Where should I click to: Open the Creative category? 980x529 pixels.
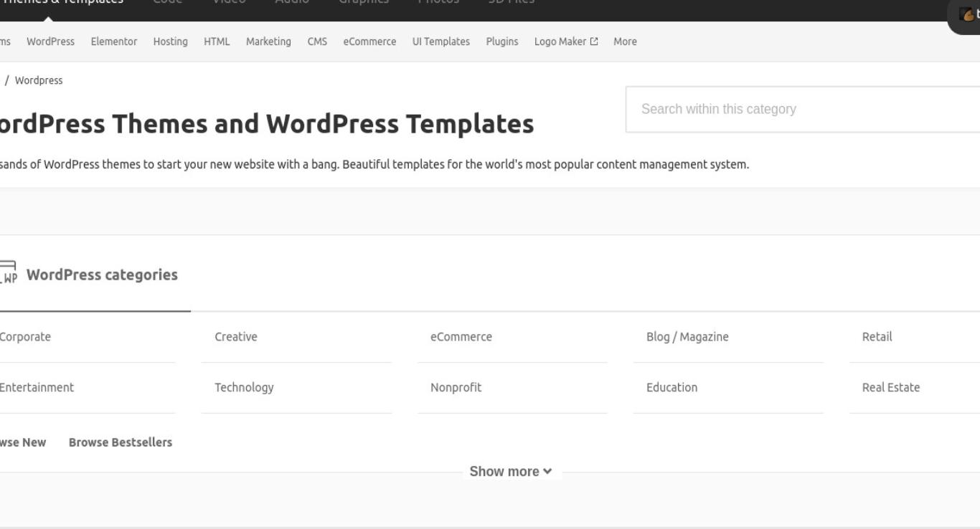(236, 337)
